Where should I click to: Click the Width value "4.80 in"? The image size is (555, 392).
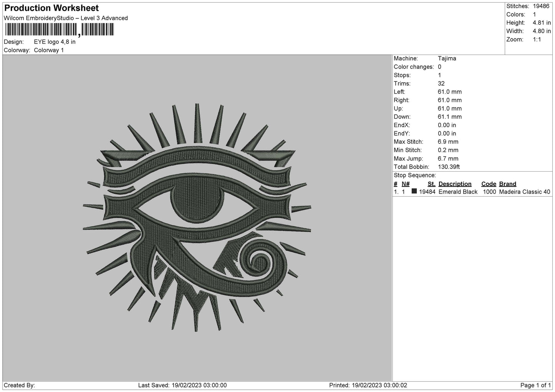[x=542, y=31]
